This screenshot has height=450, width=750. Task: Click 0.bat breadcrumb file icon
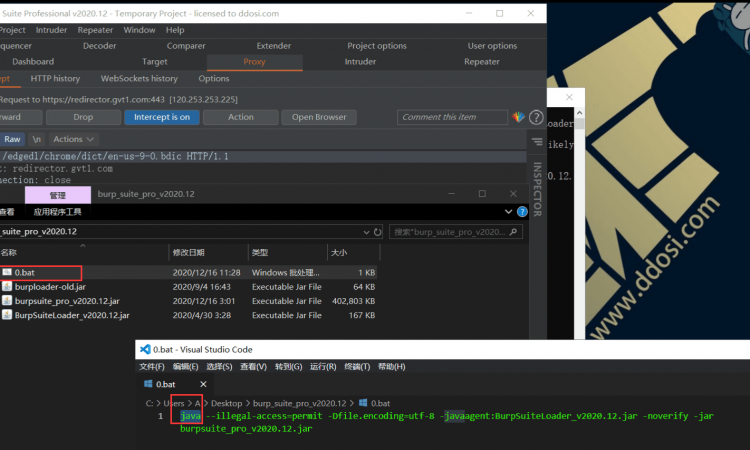coord(363,403)
